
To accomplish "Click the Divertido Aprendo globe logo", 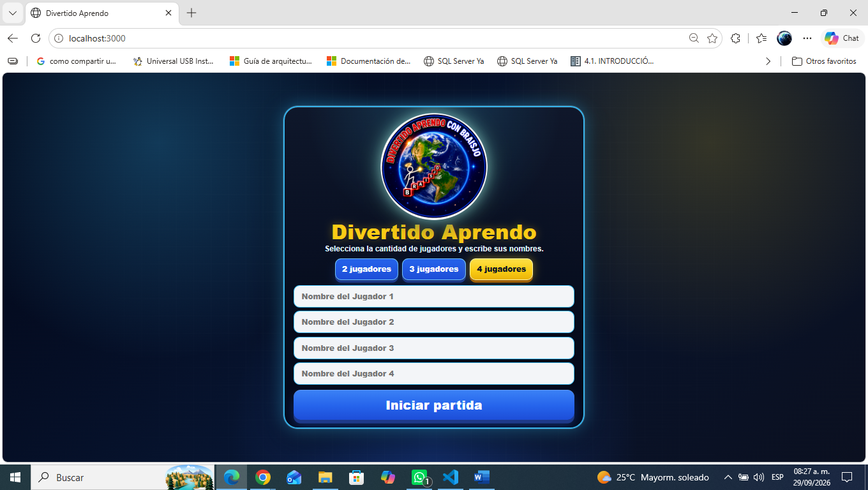I will (434, 166).
